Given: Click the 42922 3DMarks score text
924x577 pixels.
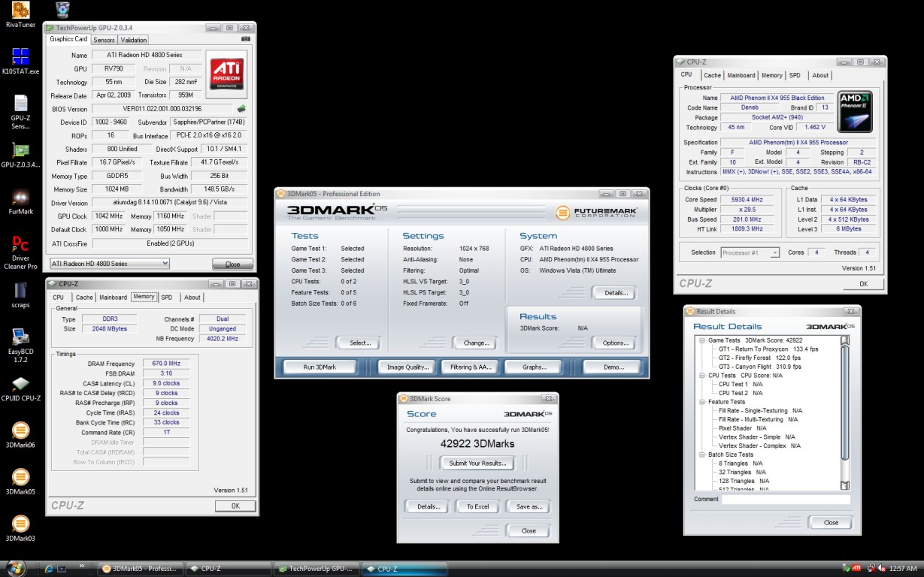Looking at the screenshot, I should coord(477,443).
